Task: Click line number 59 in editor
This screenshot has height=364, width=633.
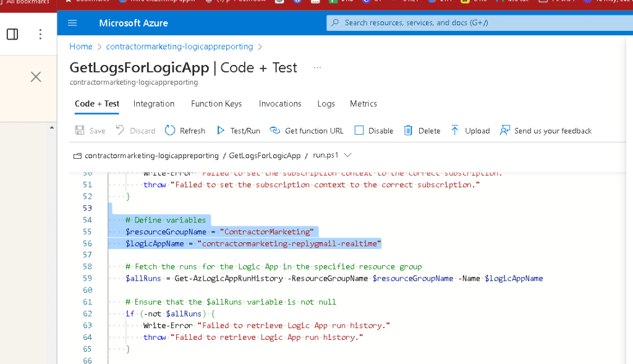Action: click(88, 279)
